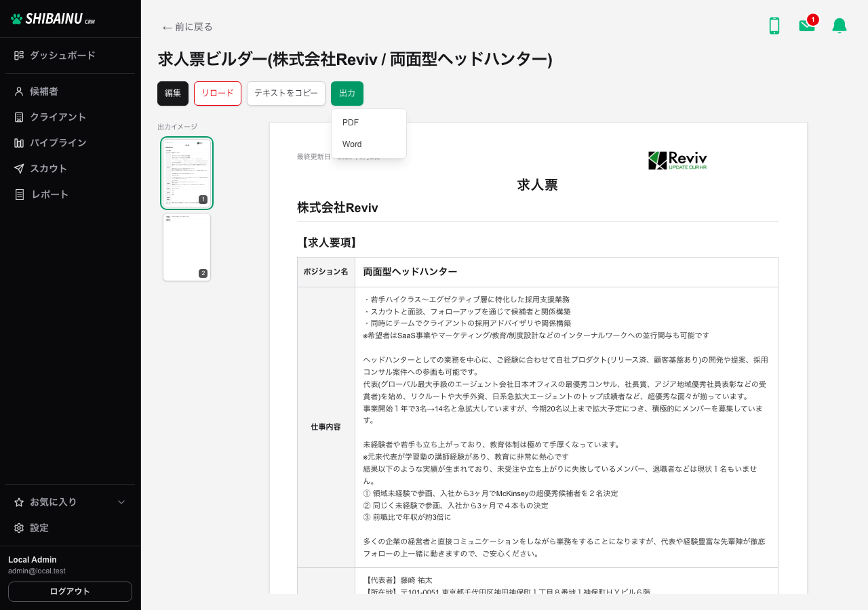The width and height of the screenshot is (868, 610).
Task: Open the mobile phone icon in header
Action: [x=774, y=26]
